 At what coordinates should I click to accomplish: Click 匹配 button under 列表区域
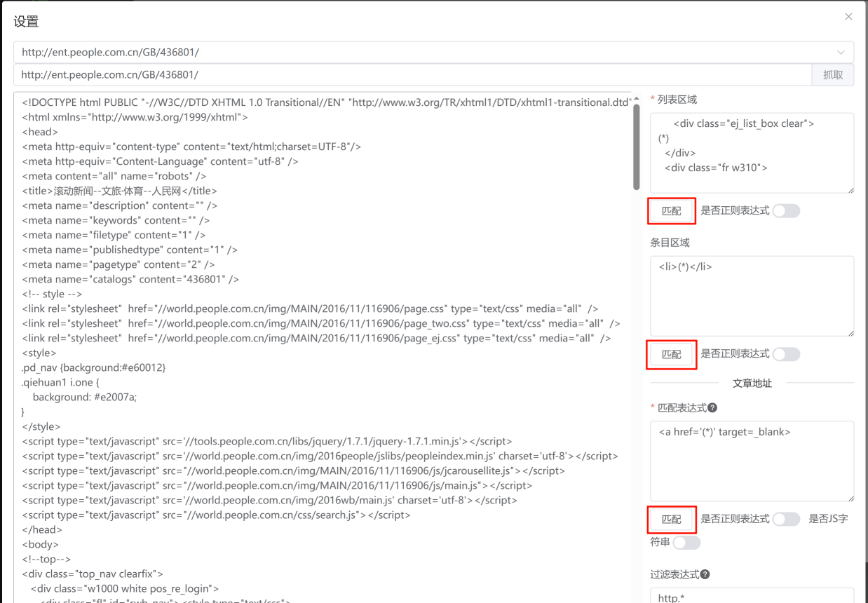671,211
